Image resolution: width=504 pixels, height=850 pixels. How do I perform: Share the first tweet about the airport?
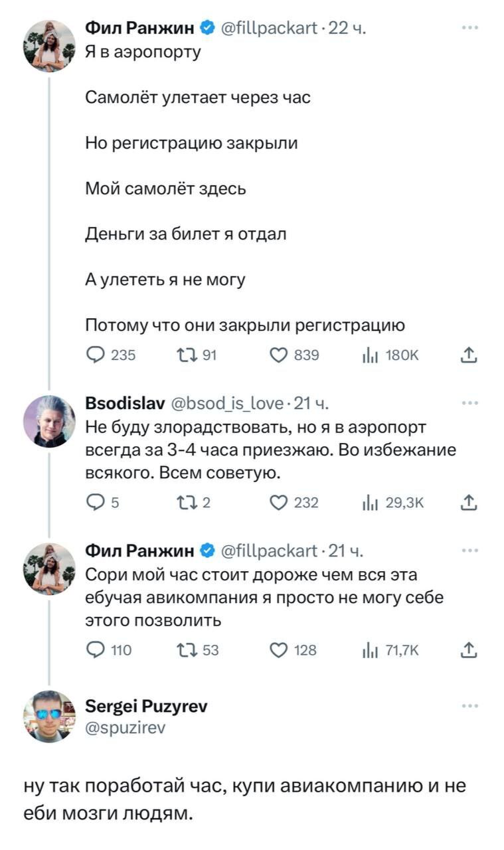pyautogui.click(x=469, y=355)
